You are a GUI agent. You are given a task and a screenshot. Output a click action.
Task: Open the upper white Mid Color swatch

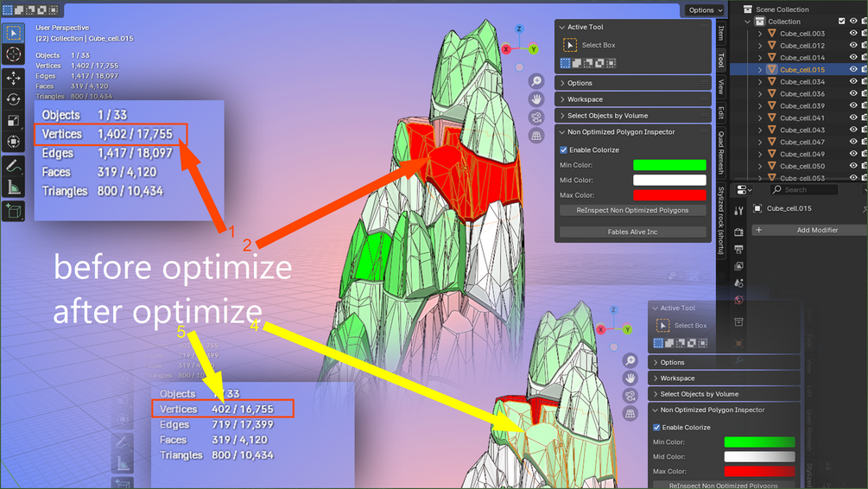(x=669, y=180)
